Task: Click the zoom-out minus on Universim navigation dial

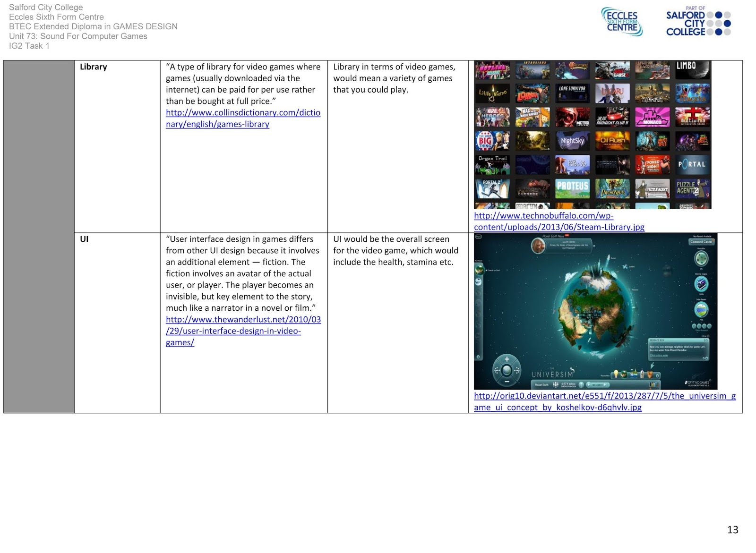Action: pyautogui.click(x=507, y=381)
